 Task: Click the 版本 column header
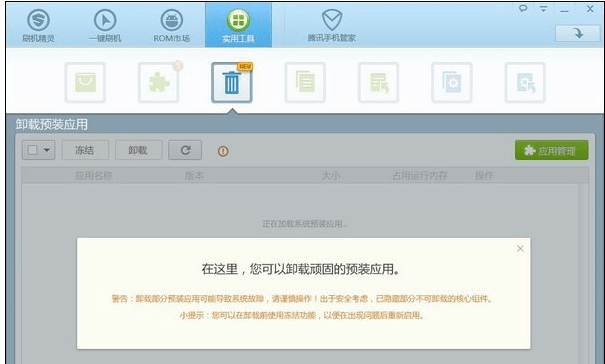click(194, 176)
